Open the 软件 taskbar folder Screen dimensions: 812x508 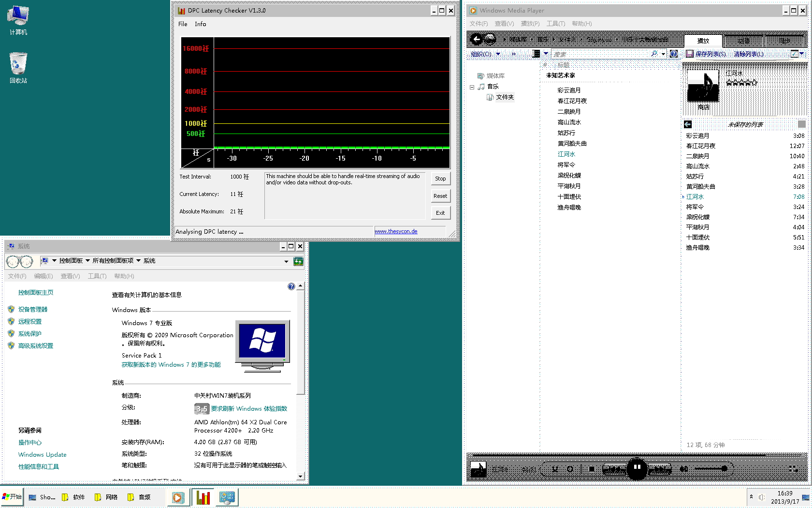tap(73, 497)
